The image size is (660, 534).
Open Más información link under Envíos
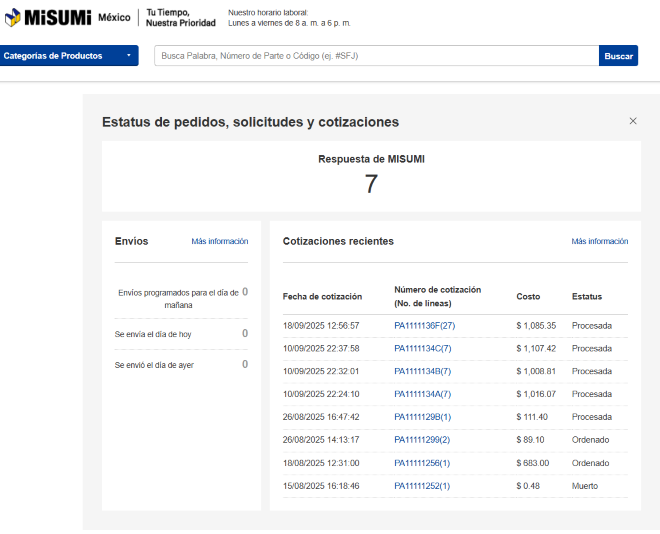pos(220,241)
